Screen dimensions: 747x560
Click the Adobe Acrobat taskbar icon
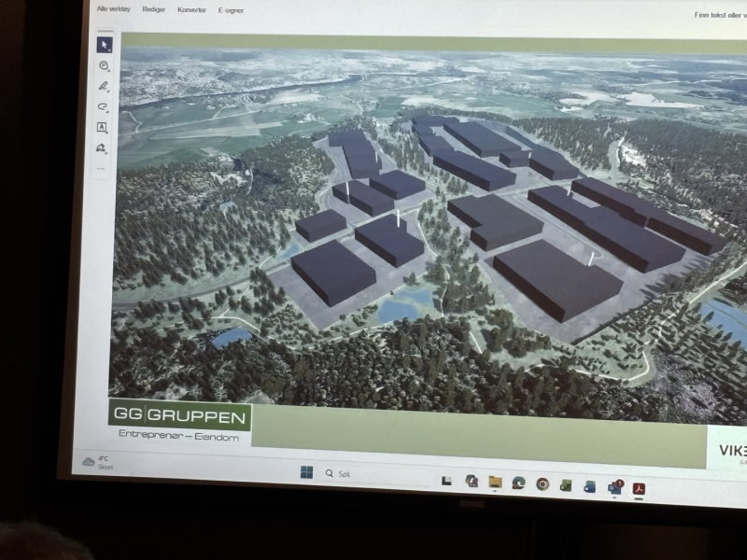point(640,488)
